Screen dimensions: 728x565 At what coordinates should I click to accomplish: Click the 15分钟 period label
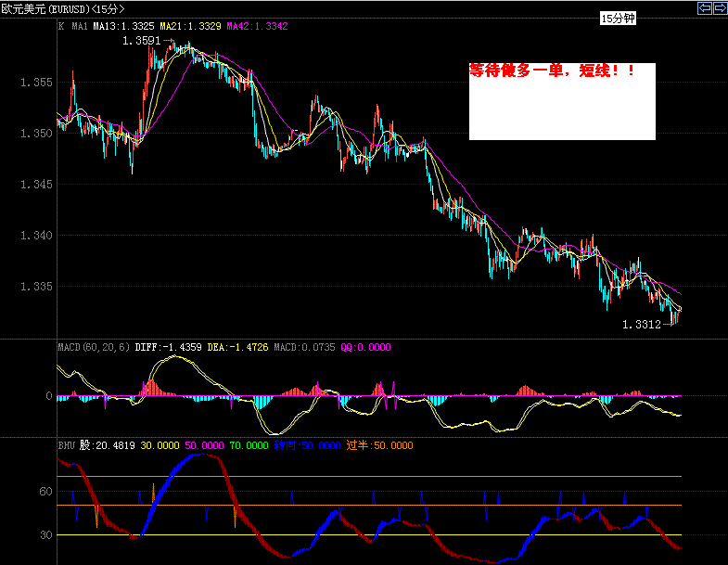click(x=618, y=19)
